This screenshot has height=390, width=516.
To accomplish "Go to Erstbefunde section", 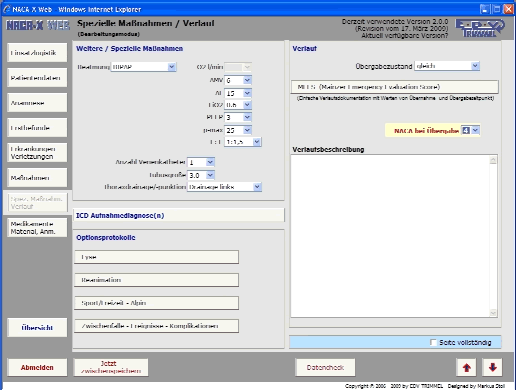I will coord(37,128).
